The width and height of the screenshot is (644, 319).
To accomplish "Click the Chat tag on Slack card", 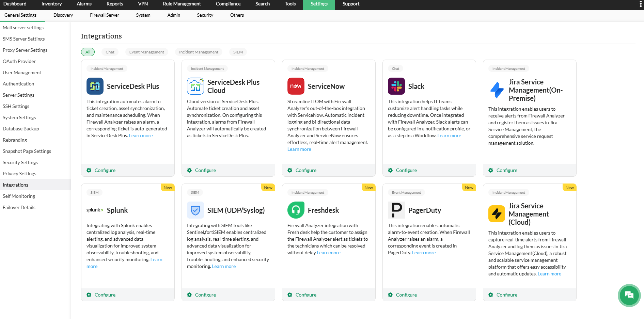I will click(x=395, y=69).
